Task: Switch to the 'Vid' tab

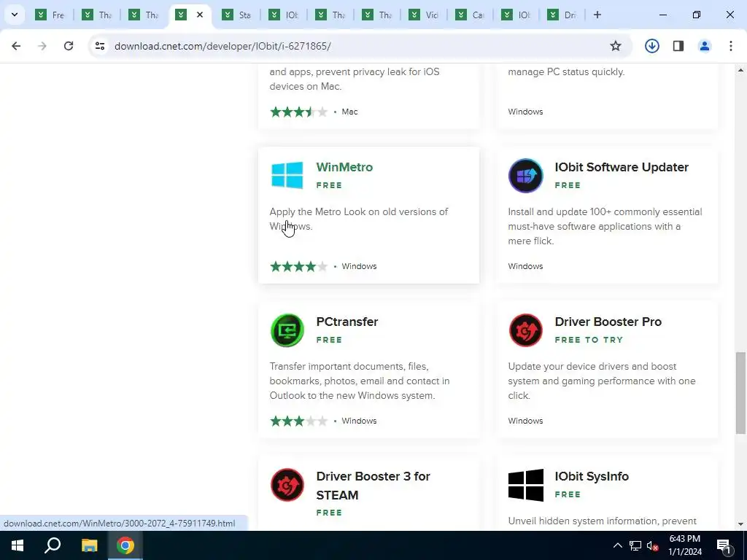Action: pos(424,15)
